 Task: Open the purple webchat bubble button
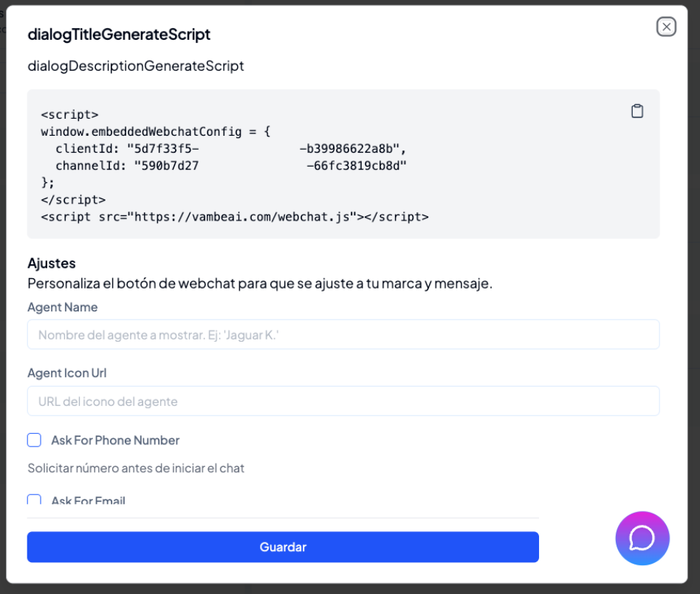coord(642,538)
